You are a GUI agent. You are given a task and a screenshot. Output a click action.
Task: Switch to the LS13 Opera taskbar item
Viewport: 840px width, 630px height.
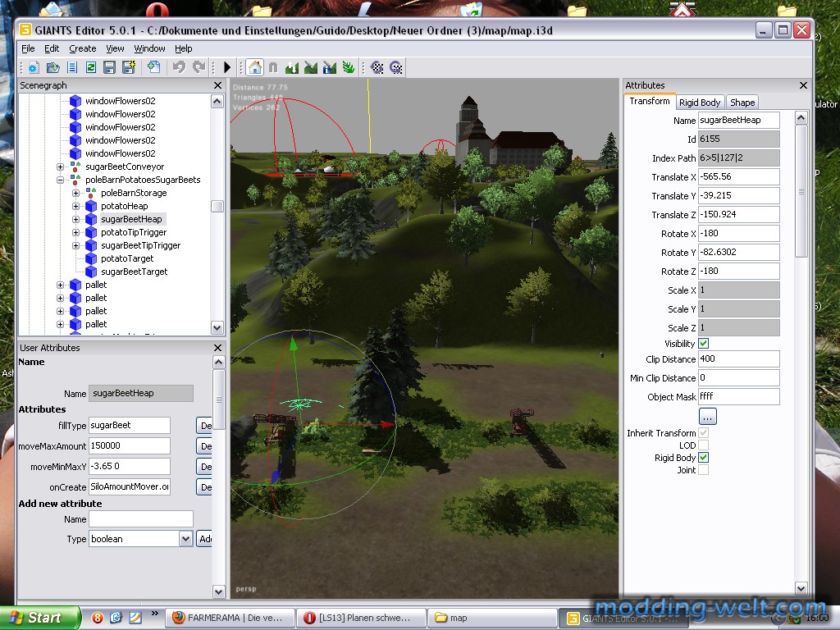click(x=362, y=618)
